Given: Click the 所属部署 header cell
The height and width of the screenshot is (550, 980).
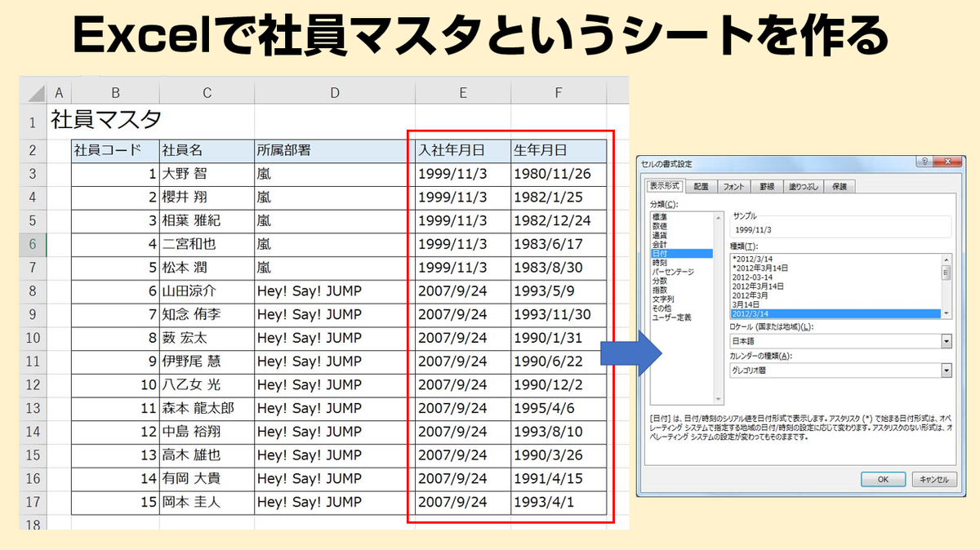Looking at the screenshot, I should pyautogui.click(x=335, y=151).
